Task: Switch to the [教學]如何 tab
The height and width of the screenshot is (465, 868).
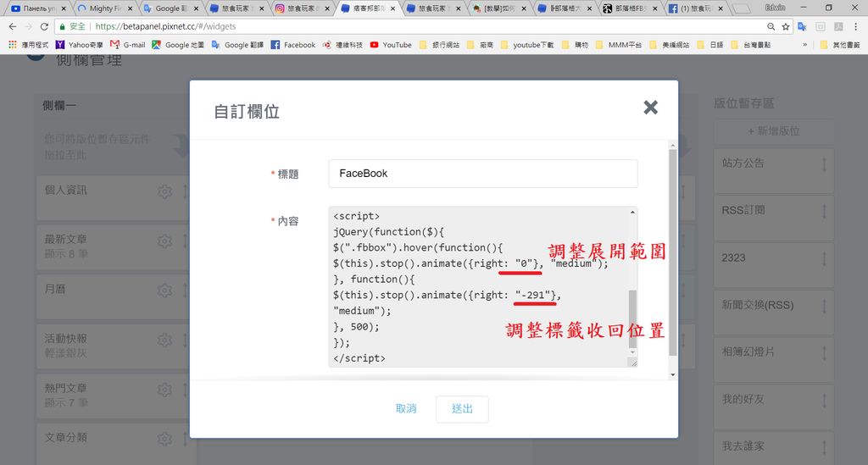Action: pyautogui.click(x=499, y=8)
